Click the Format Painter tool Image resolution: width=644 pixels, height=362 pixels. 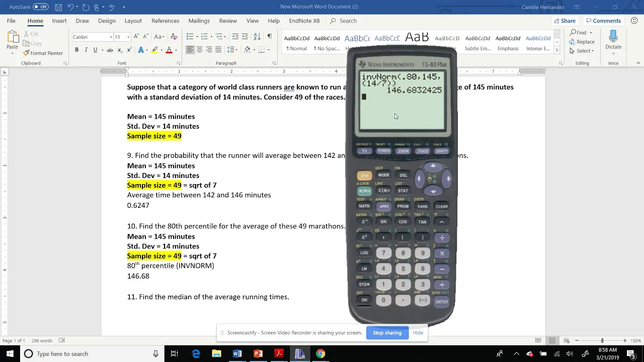point(43,53)
